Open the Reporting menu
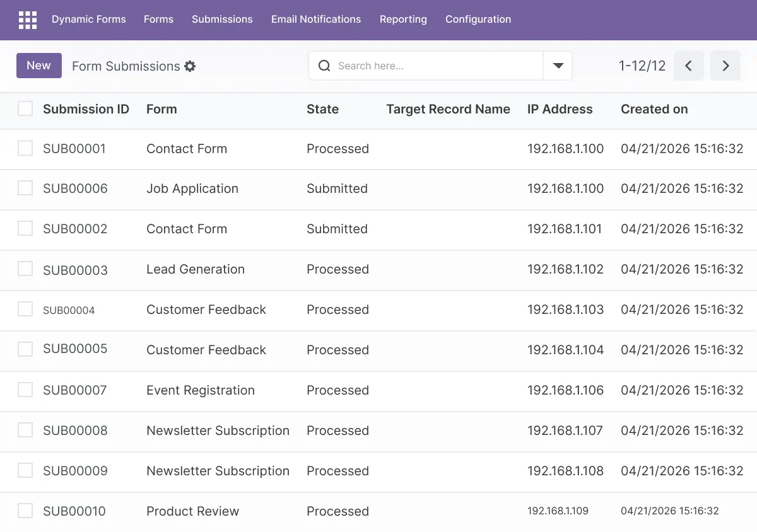Image resolution: width=757 pixels, height=532 pixels. pos(403,20)
